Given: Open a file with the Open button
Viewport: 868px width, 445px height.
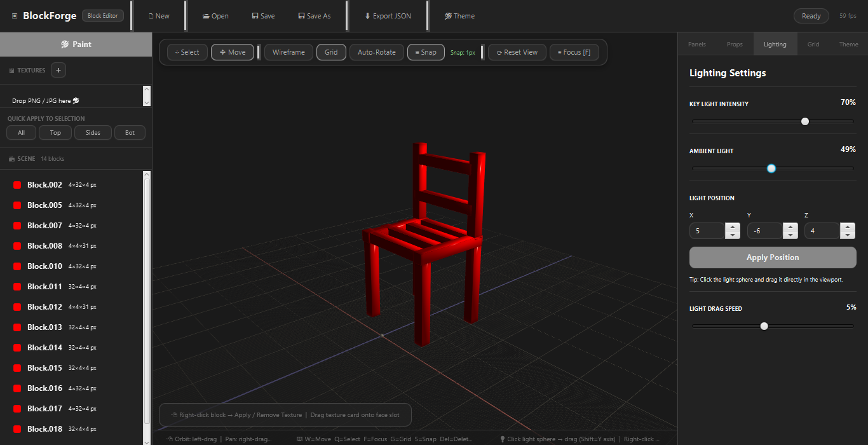Looking at the screenshot, I should pos(215,16).
